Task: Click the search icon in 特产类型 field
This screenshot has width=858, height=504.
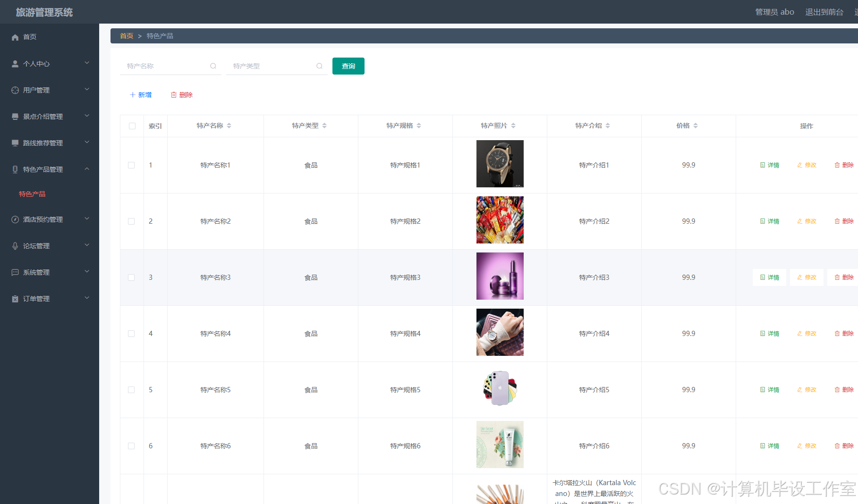Action: pos(320,66)
